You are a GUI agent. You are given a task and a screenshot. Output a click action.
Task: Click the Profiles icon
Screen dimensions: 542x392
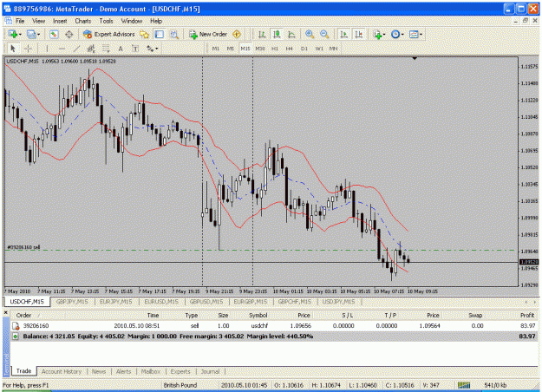(x=31, y=34)
